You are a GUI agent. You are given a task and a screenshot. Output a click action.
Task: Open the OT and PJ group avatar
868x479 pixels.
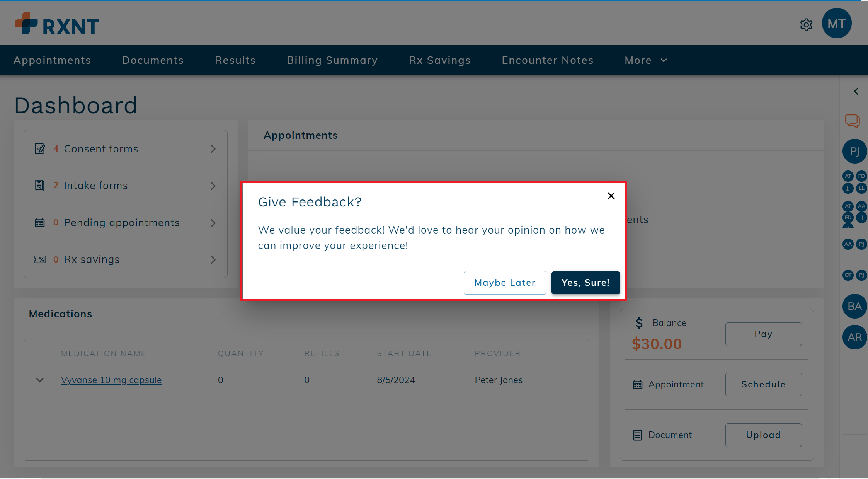pos(854,275)
